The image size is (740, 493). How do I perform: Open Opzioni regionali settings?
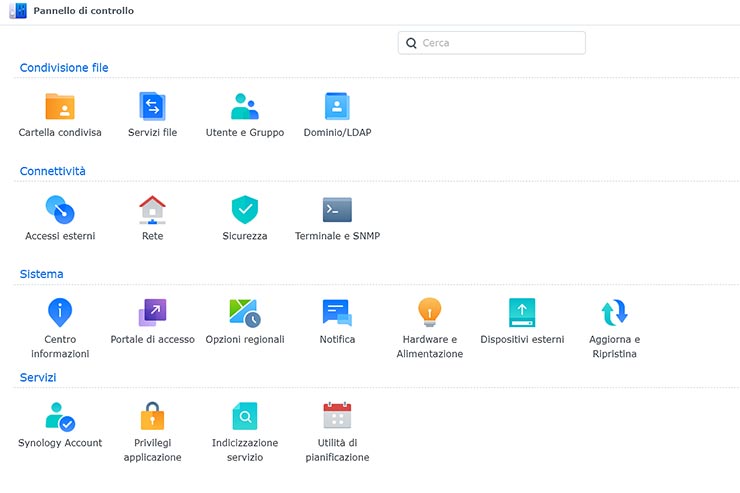tap(245, 313)
